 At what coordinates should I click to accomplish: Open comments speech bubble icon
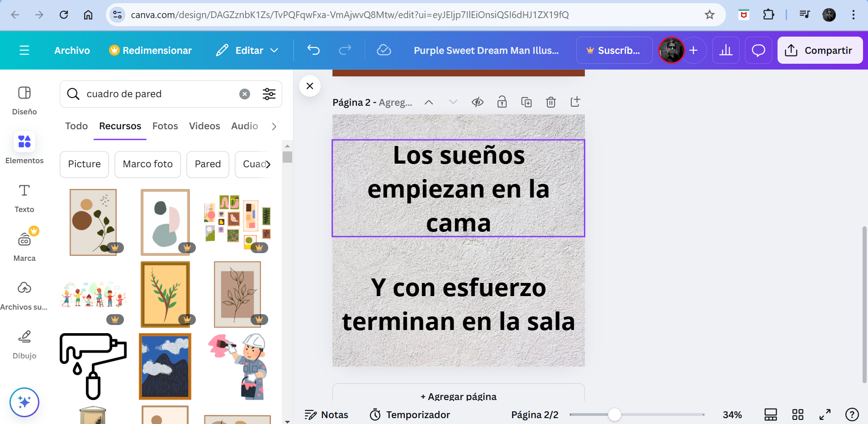(x=758, y=50)
